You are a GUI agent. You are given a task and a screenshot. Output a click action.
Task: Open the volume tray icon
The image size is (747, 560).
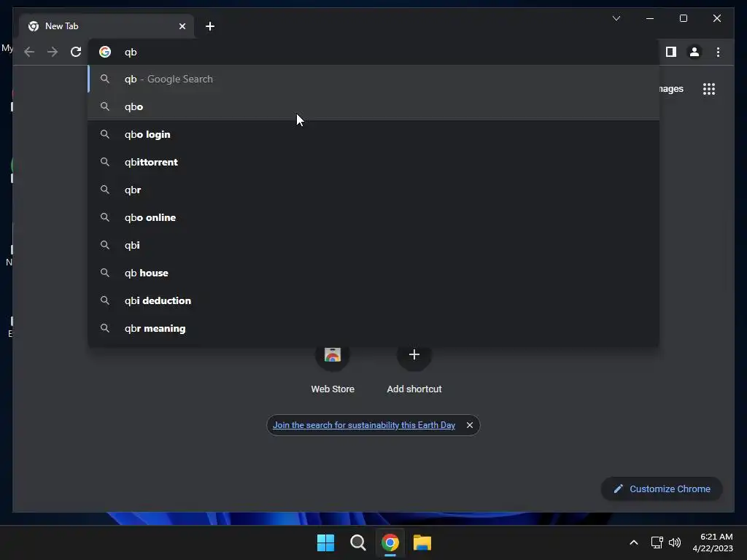[x=675, y=542]
